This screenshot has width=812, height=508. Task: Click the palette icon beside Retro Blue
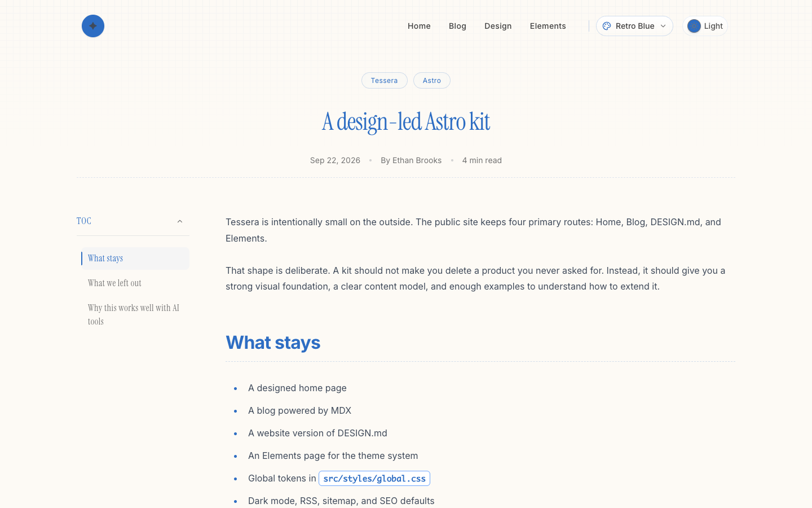(x=607, y=26)
